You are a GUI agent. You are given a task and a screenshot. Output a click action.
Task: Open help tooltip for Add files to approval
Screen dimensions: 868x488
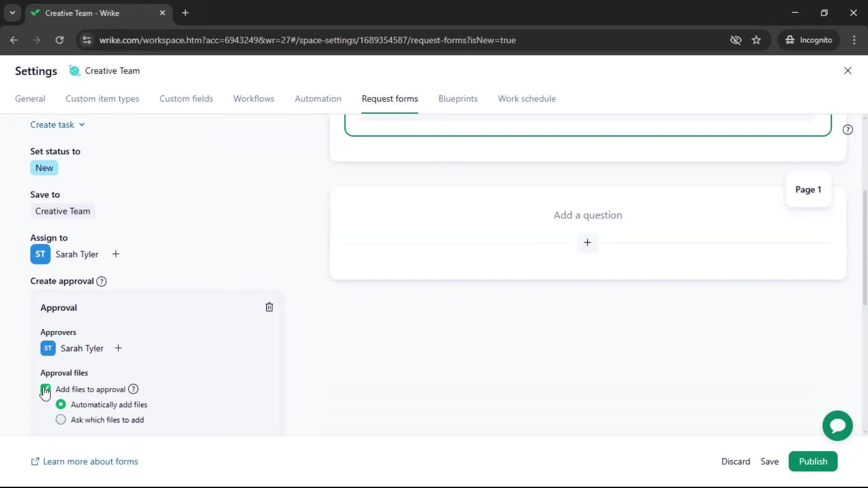pos(133,389)
